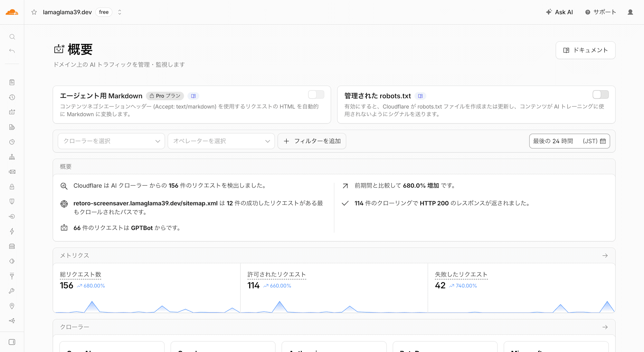Screen dimensions: 644x352
Task: Click the 114 allowed requests value
Action: pos(253,286)
